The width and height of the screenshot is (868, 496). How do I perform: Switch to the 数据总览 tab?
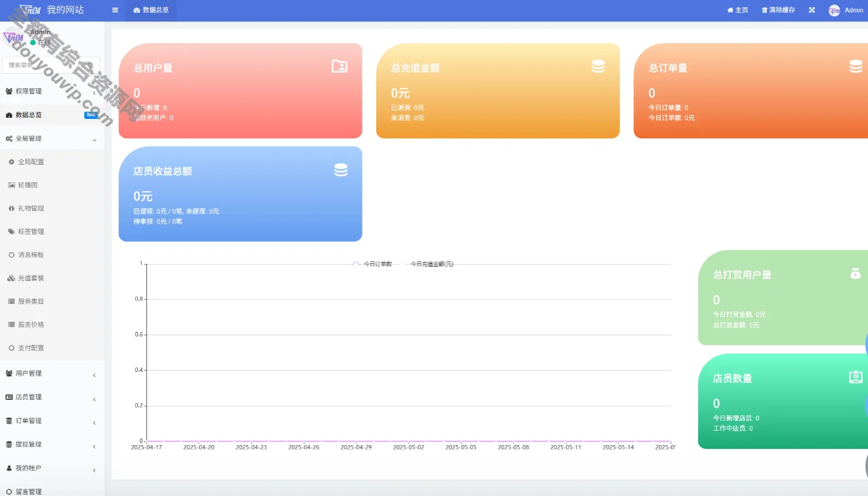(151, 10)
